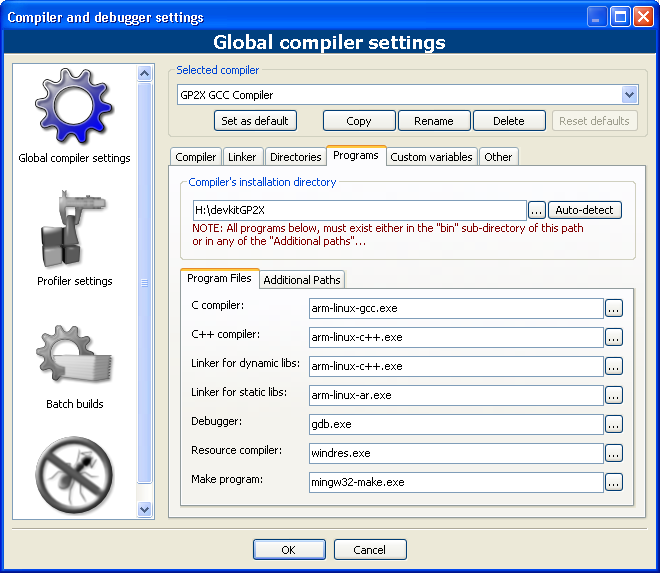Browse for the C++ compiler executable

614,338
